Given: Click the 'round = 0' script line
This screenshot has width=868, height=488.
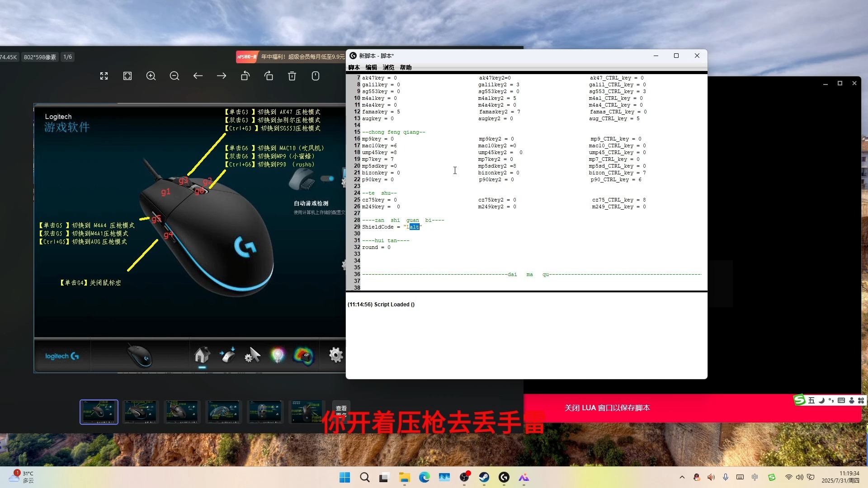Looking at the screenshot, I should click(x=376, y=247).
